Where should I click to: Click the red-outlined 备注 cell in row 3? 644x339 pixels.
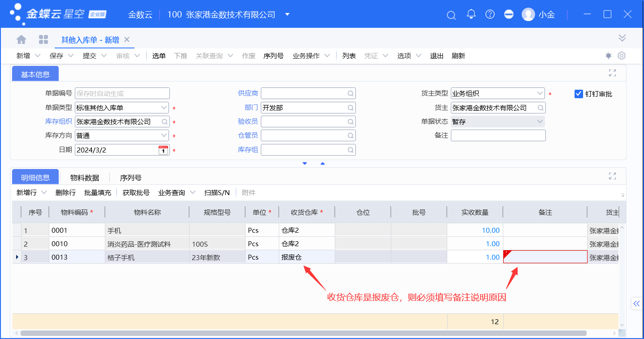545,257
